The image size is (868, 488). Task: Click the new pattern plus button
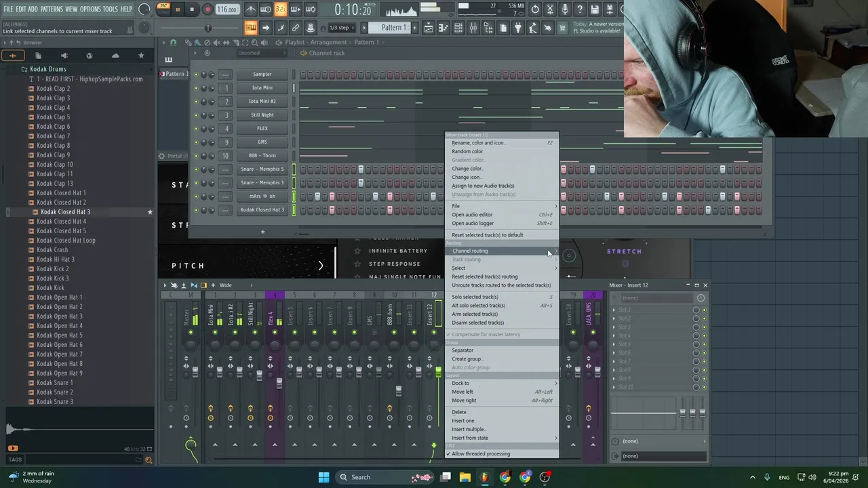(415, 28)
